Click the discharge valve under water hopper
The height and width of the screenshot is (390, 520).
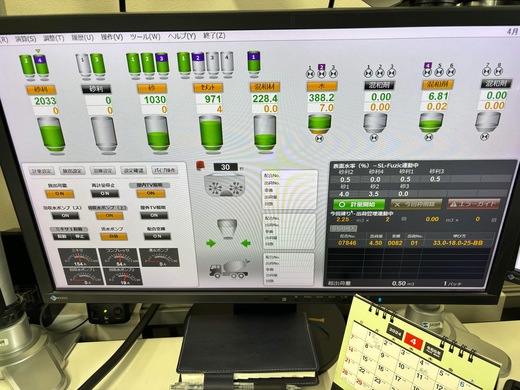(319, 138)
